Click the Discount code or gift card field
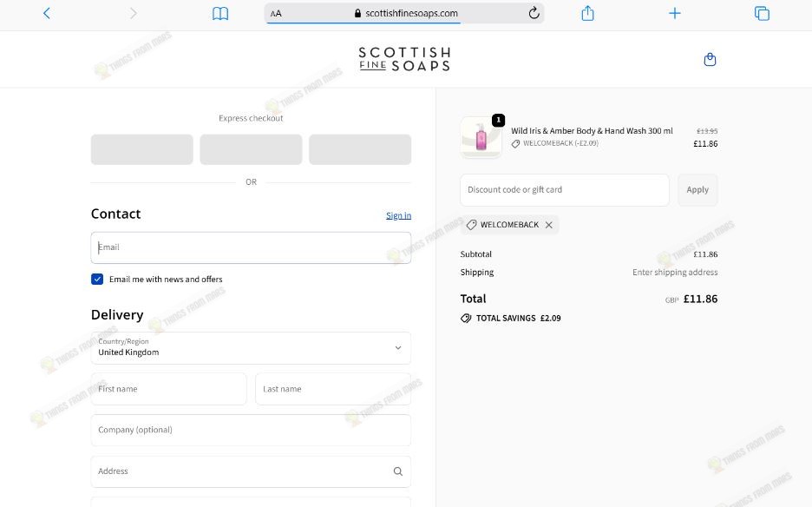Screen dimensions: 812x507 pyautogui.click(x=565, y=190)
